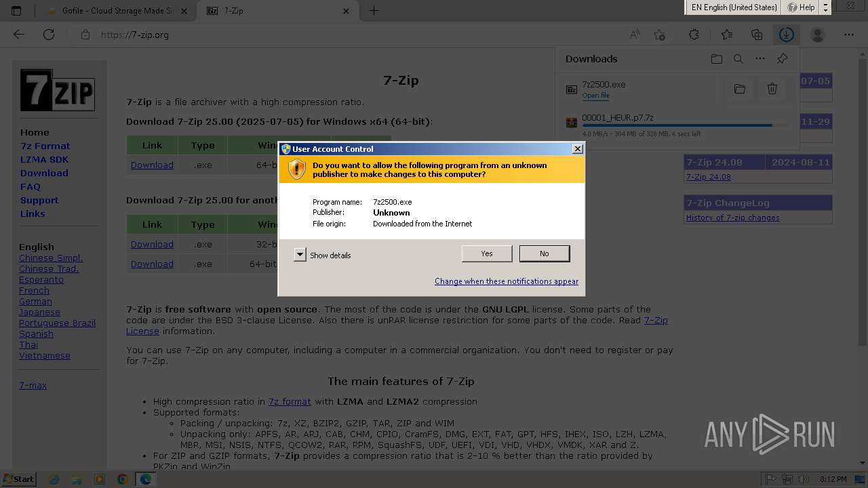
Task: Select Esperanto language link
Action: click(x=41, y=280)
